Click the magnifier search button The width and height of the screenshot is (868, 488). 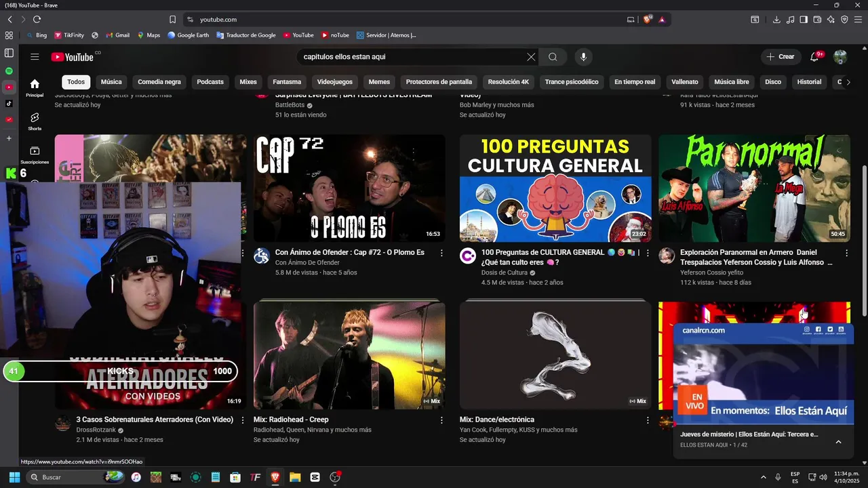pyautogui.click(x=553, y=57)
